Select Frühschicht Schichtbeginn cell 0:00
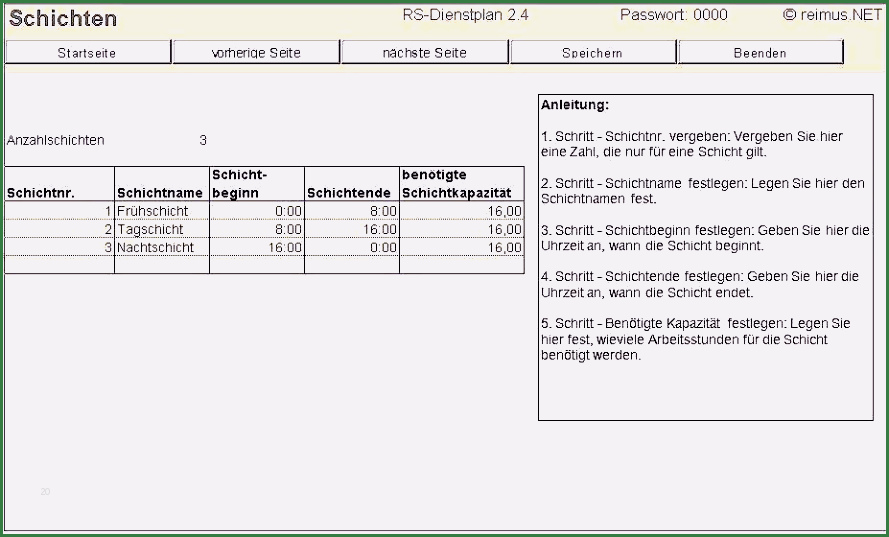Image resolution: width=889 pixels, height=537 pixels. pos(256,211)
